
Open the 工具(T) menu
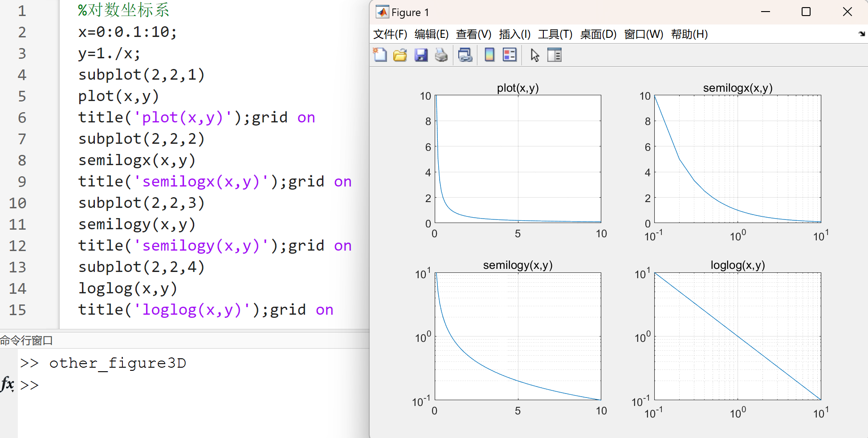555,34
